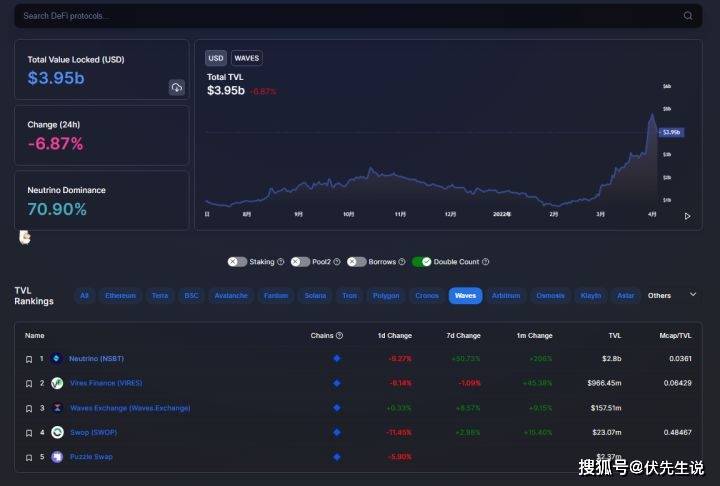Click the chain icon in Waves Exchange row
The image size is (720, 486).
pyautogui.click(x=337, y=407)
